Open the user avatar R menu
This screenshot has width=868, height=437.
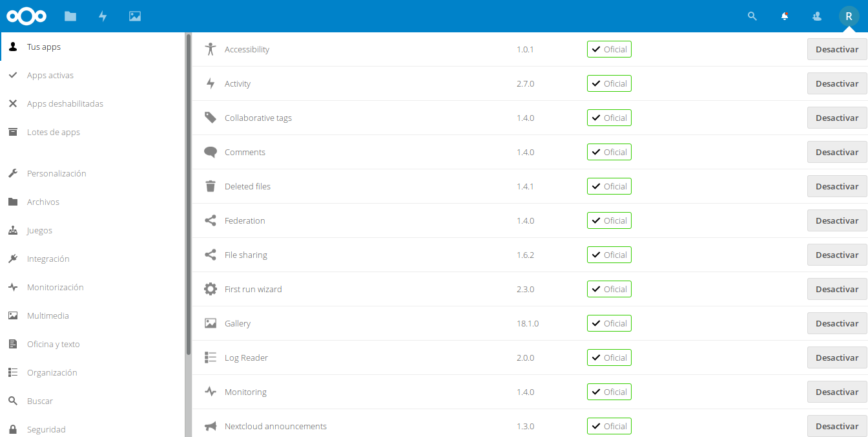coord(849,16)
